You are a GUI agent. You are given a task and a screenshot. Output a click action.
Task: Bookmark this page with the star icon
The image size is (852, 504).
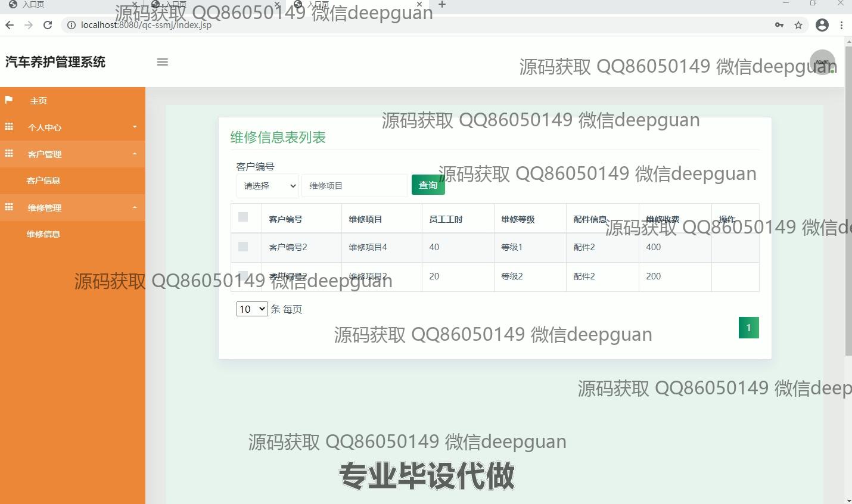(798, 25)
